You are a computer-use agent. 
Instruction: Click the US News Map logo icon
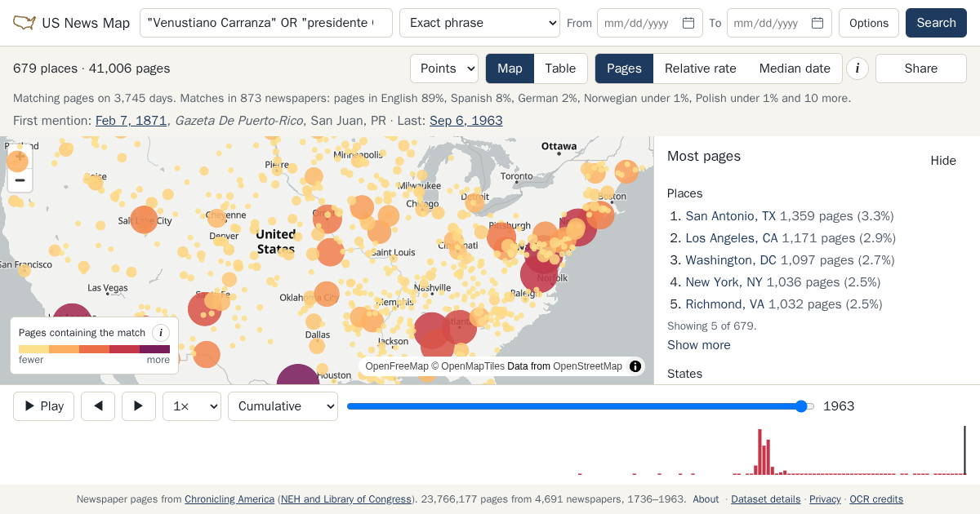(x=24, y=23)
